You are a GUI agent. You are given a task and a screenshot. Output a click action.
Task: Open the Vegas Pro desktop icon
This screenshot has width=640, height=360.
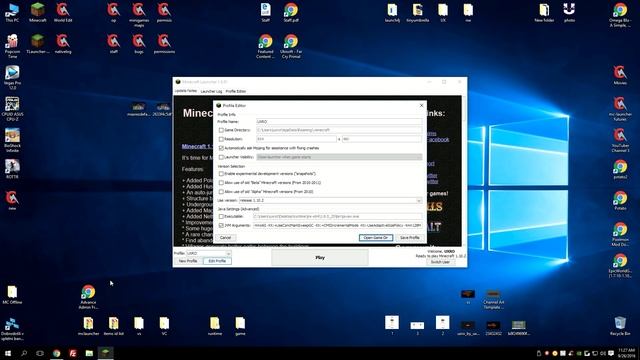pyautogui.click(x=12, y=78)
